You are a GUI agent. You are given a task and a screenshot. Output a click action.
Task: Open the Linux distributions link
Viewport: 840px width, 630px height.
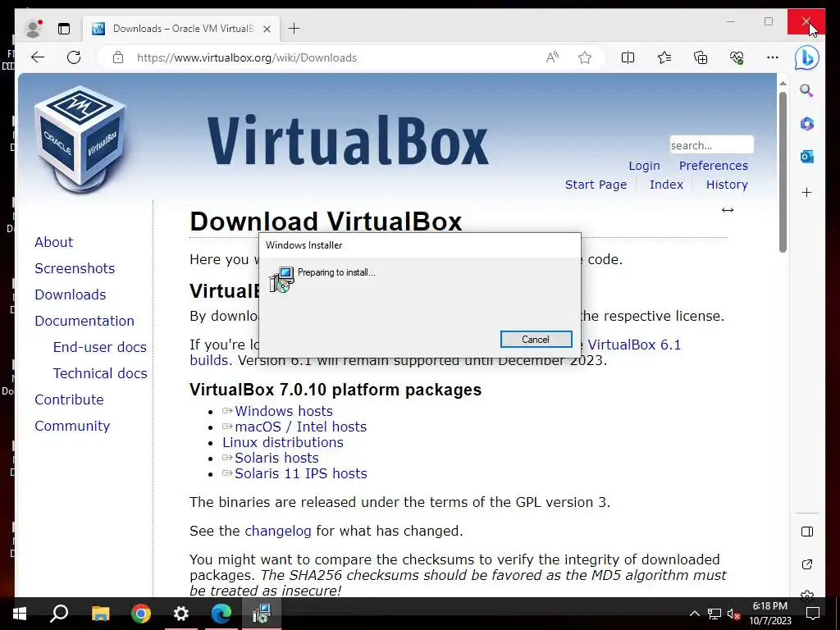tap(283, 442)
